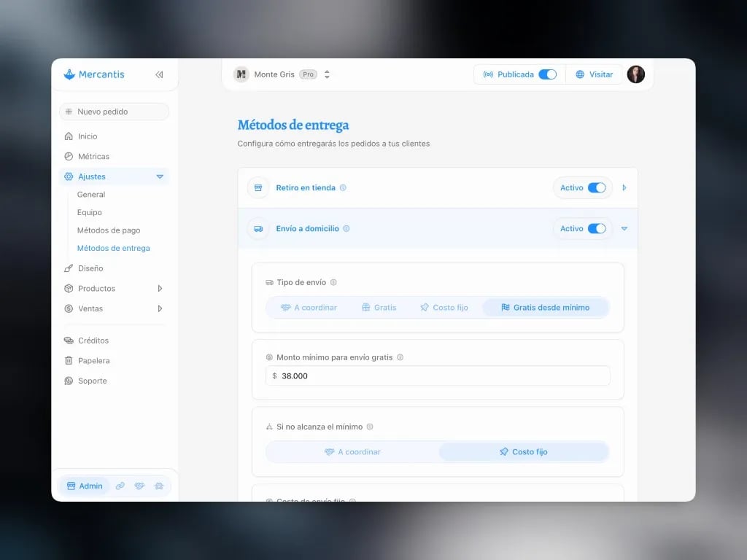Open Soporte via WhatsApp icon
This screenshot has height=560, width=747.
(69, 381)
